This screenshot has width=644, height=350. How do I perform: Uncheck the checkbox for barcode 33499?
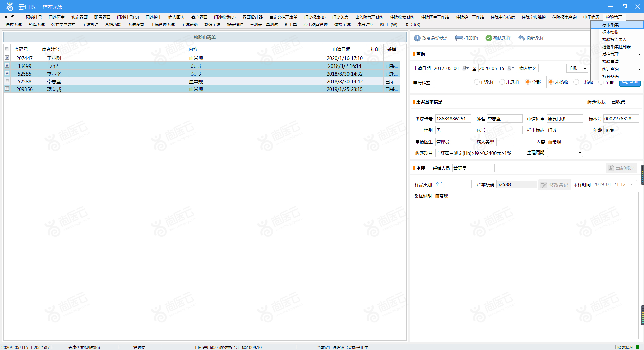[x=7, y=65]
